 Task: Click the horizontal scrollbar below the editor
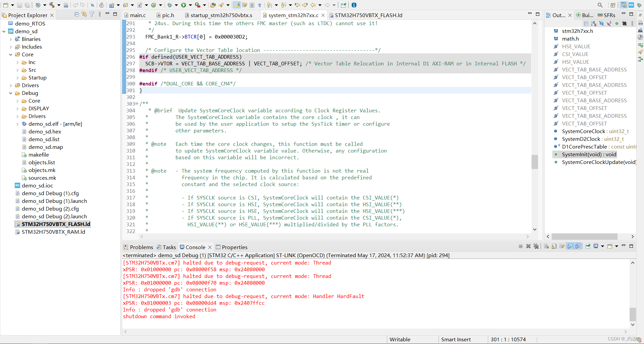(x=336, y=236)
